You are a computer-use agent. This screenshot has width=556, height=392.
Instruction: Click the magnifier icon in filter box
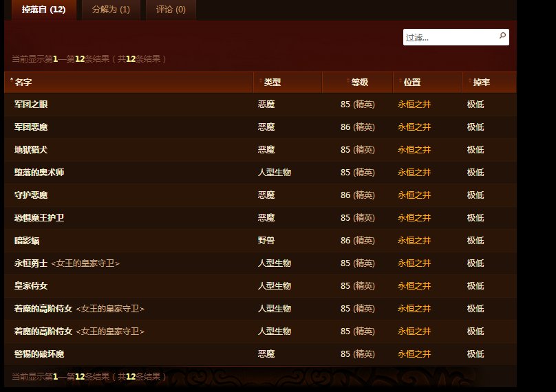502,36
